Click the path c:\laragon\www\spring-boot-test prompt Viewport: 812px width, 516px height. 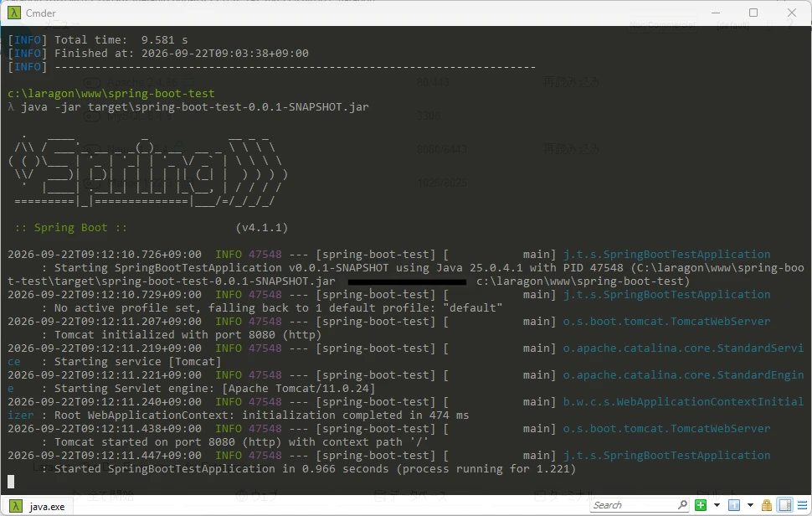pos(110,94)
